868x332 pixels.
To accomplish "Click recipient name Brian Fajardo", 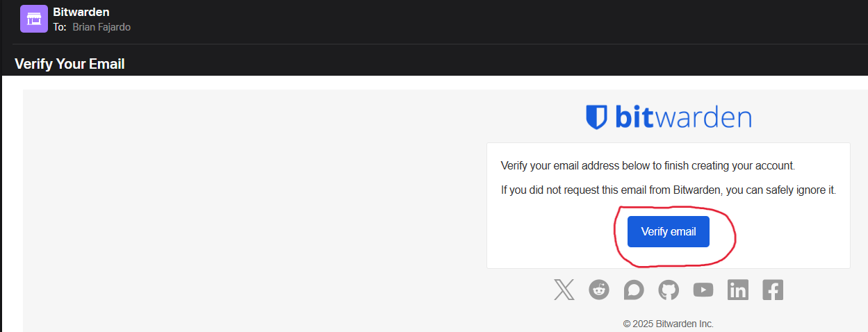I will (x=101, y=27).
